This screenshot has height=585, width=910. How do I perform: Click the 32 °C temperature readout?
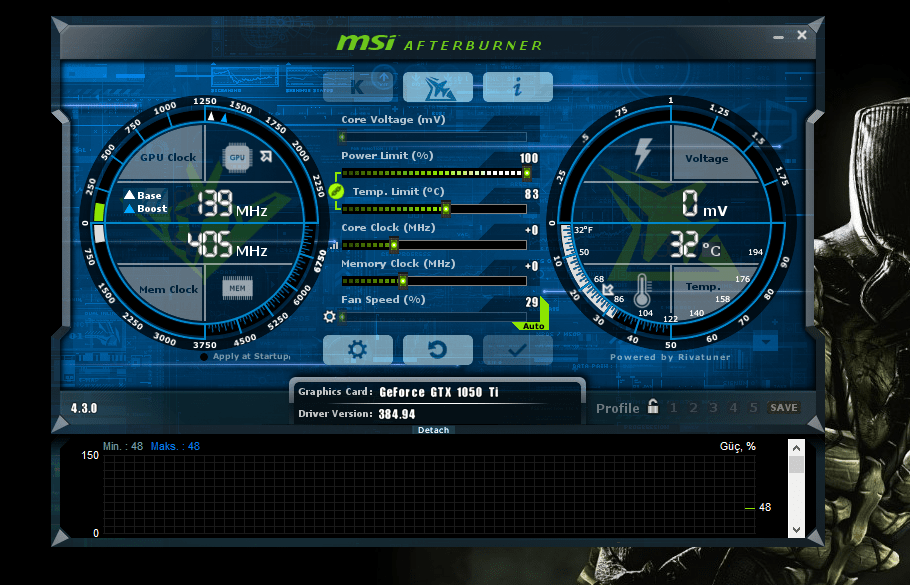pos(695,244)
